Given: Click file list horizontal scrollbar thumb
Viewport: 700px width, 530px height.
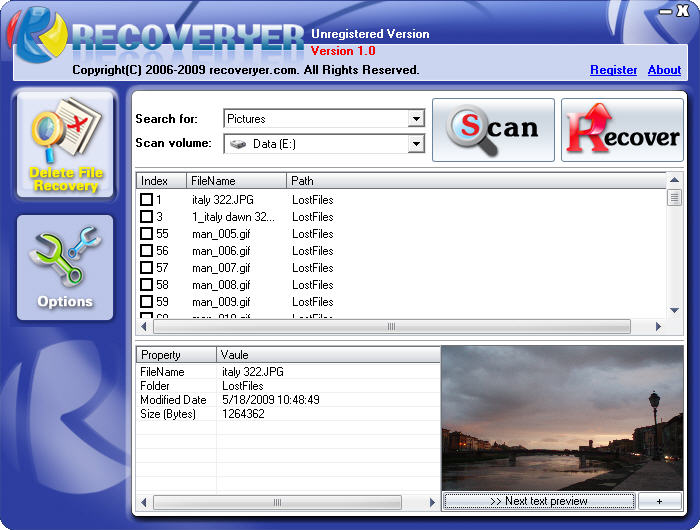Looking at the screenshot, I should tap(392, 327).
